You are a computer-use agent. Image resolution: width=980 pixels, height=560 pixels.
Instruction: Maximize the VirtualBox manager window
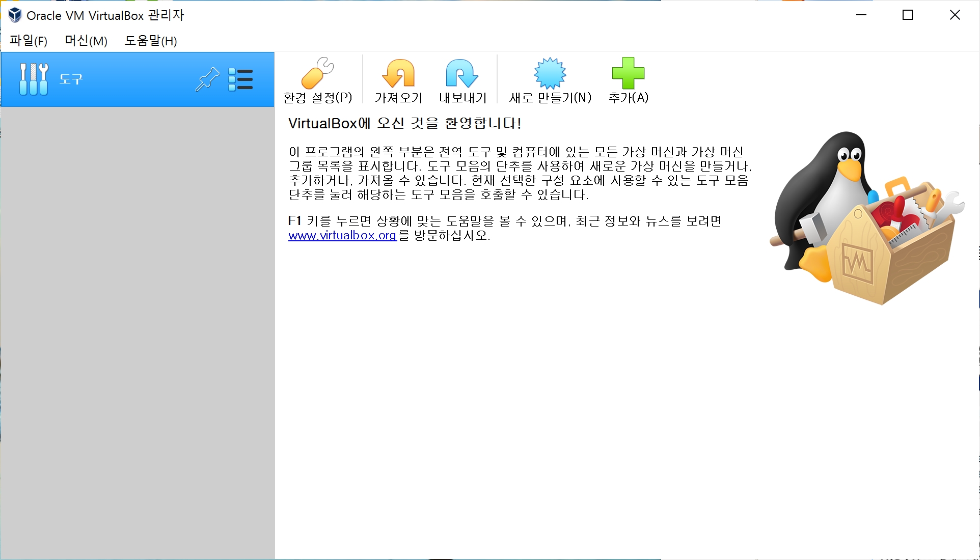coord(908,15)
